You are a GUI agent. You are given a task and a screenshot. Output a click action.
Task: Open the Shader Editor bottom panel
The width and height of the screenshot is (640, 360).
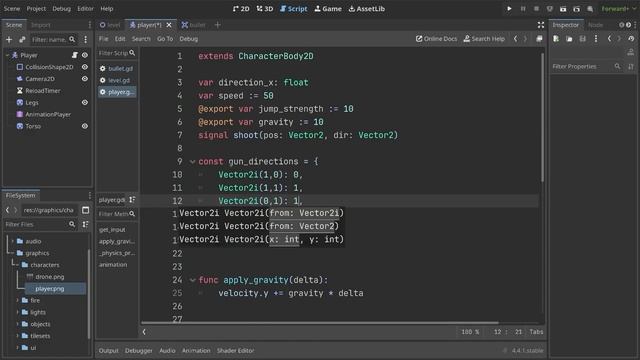tap(236, 351)
